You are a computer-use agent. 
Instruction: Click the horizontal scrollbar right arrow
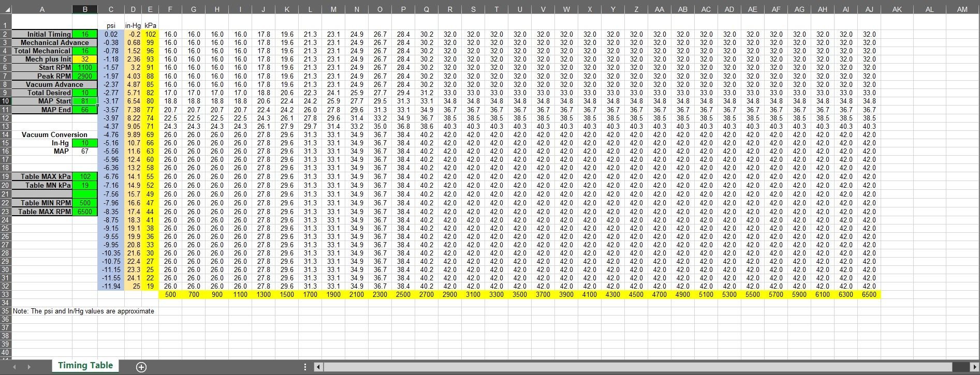point(973,367)
